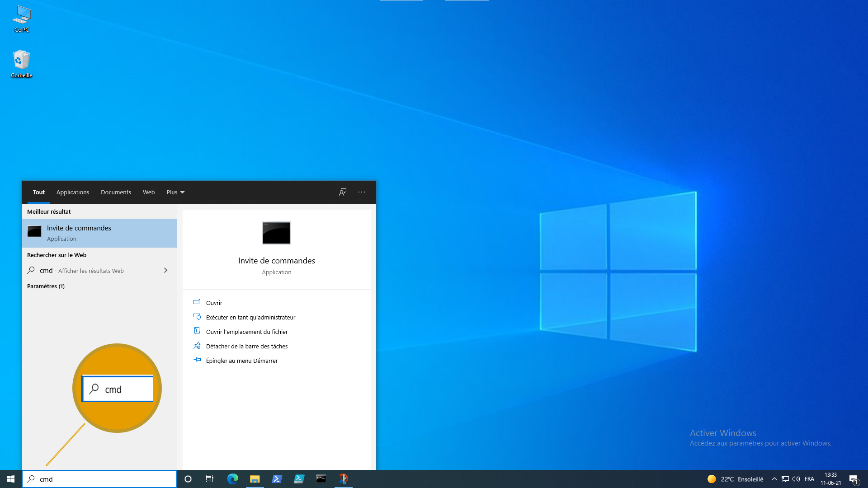Open File Explorer from the taskbar
The width and height of the screenshot is (868, 488).
255,479
